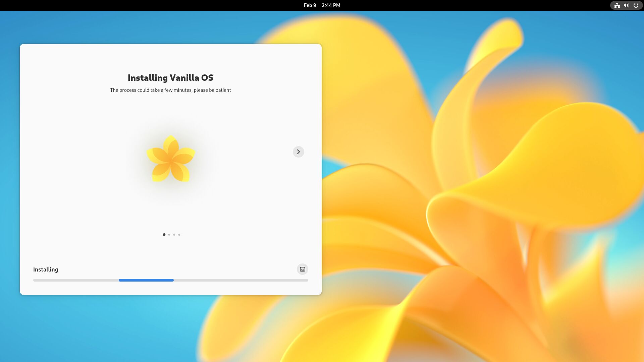Jump to the third carousel page dot
Image resolution: width=644 pixels, height=362 pixels.
click(x=174, y=235)
